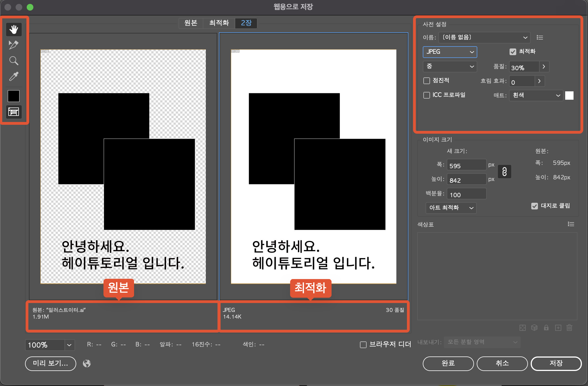Click the 미리 보기... button

pos(50,363)
